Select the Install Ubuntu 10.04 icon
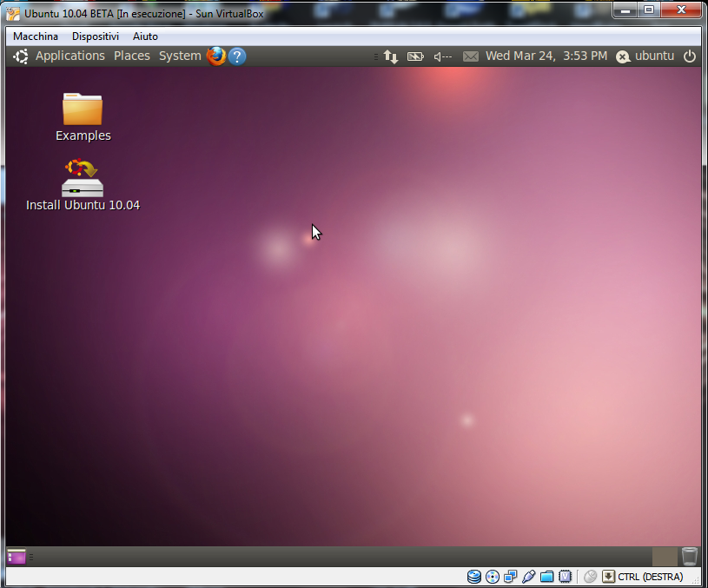The image size is (708, 588). (83, 177)
